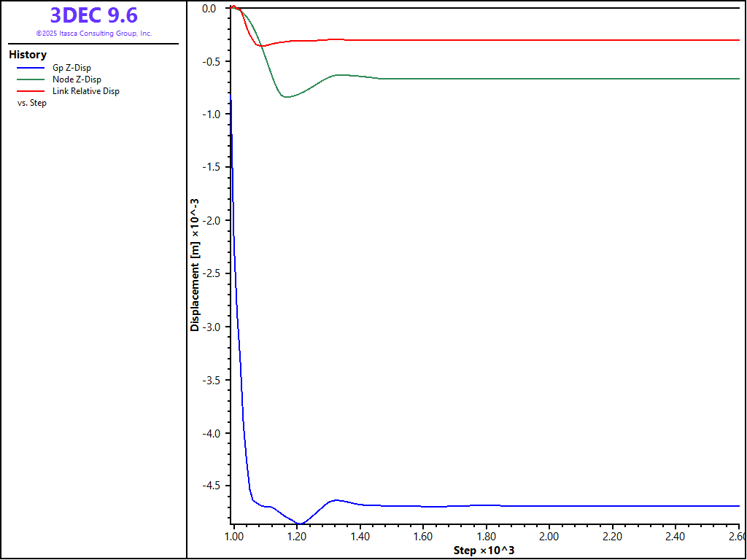Click the green curve's dip near step 1.17

(x=286, y=97)
